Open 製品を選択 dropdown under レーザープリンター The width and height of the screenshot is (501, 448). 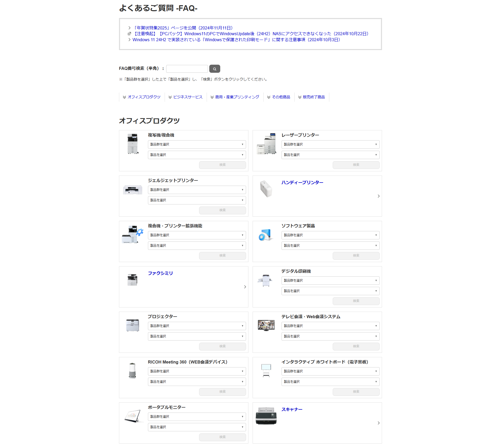pyautogui.click(x=330, y=155)
